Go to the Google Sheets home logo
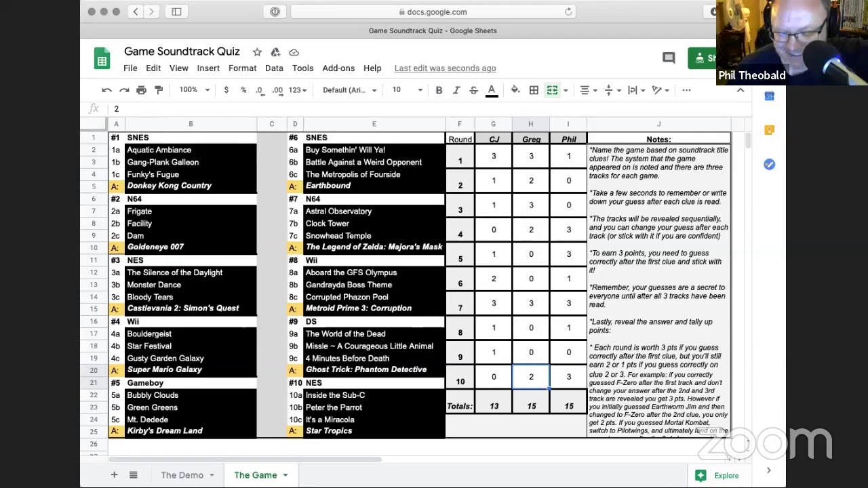 [102, 59]
